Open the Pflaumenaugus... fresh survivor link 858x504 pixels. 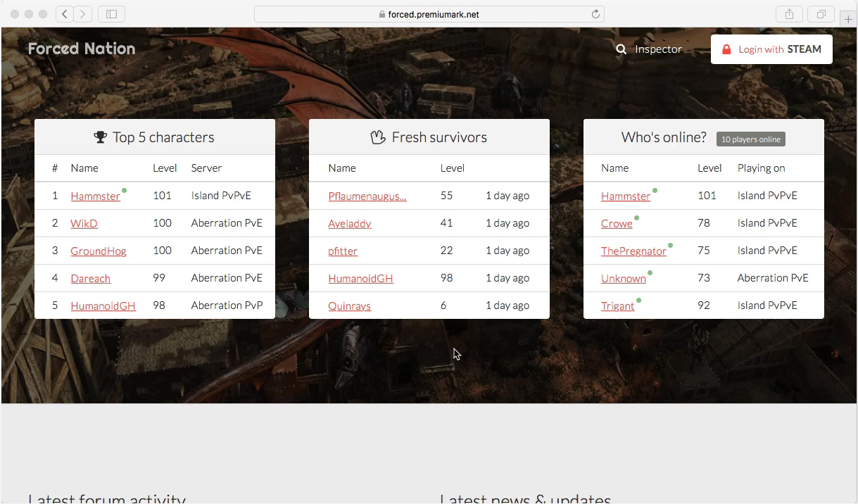[367, 196]
